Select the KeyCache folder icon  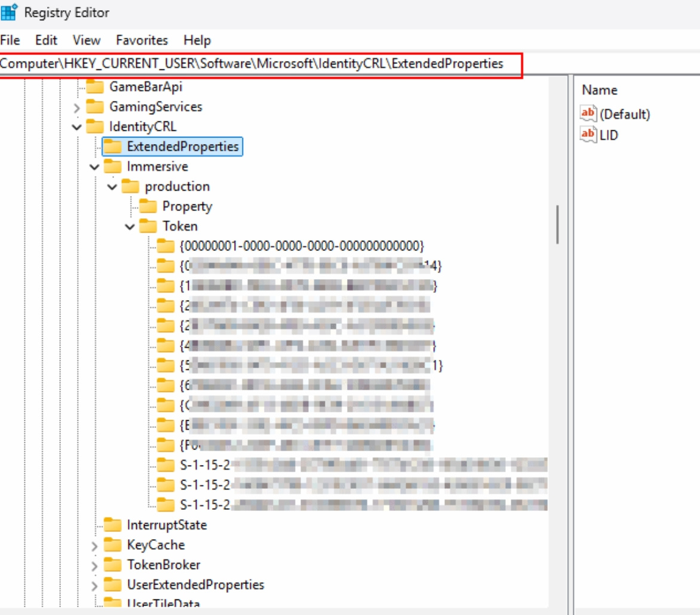112,545
